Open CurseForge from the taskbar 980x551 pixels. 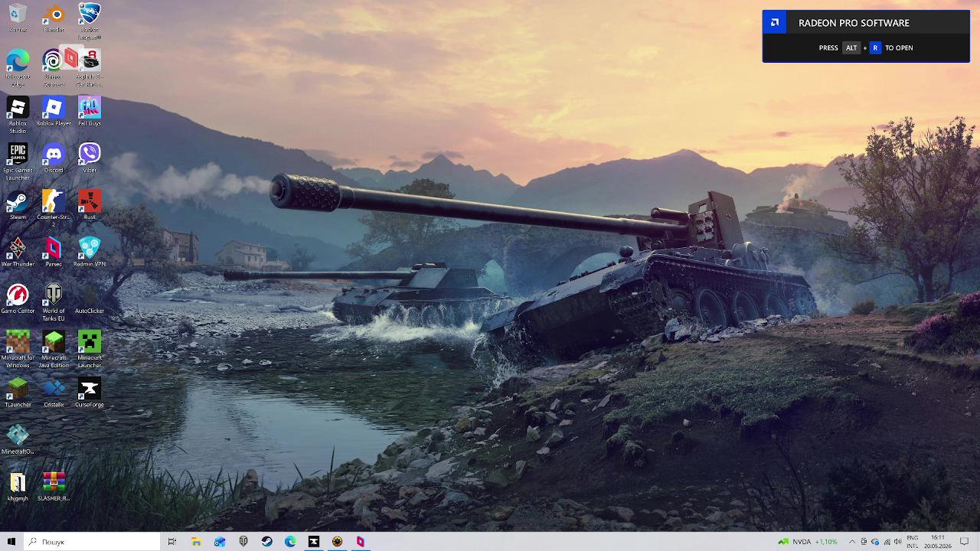point(314,542)
